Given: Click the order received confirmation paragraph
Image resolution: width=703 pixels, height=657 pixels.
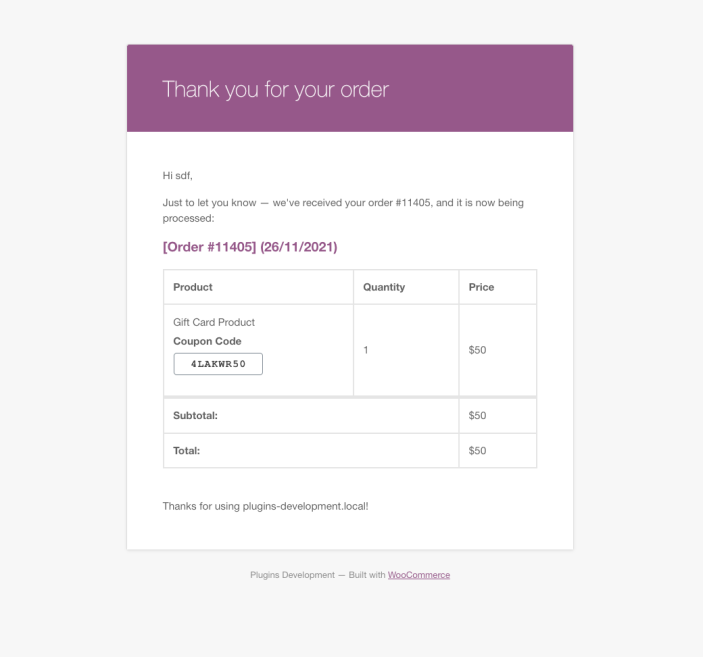Looking at the screenshot, I should click(x=342, y=209).
